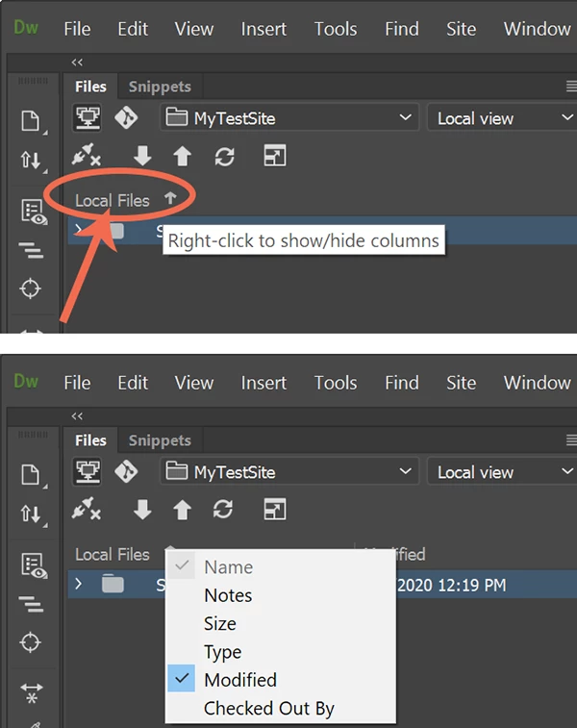
Task: Expand site folder chevron in column-menu window
Action: pos(79,584)
